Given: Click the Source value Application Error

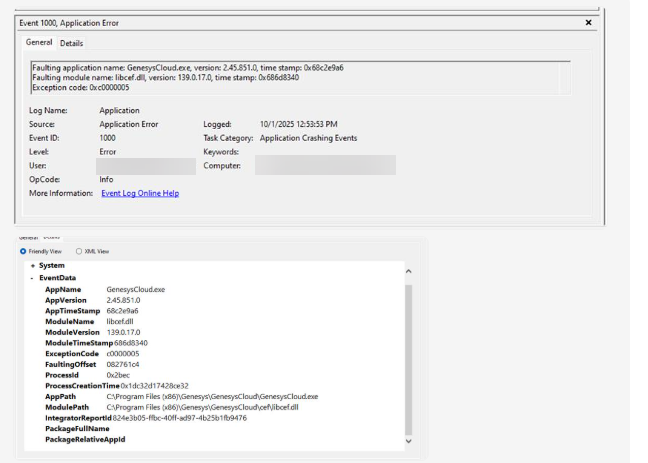Looking at the screenshot, I should (129, 124).
